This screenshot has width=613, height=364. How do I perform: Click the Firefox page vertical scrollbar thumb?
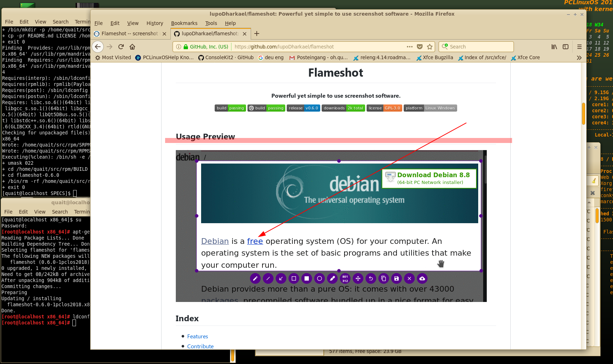pos(583,113)
